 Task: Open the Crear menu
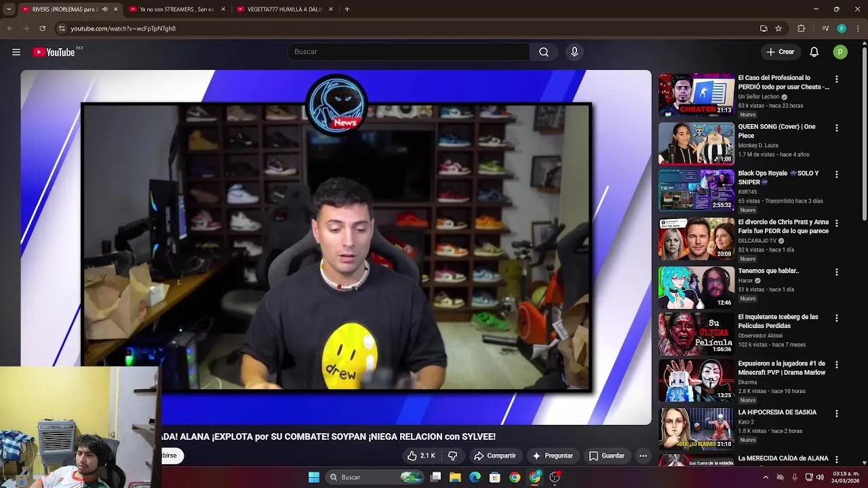(x=780, y=52)
